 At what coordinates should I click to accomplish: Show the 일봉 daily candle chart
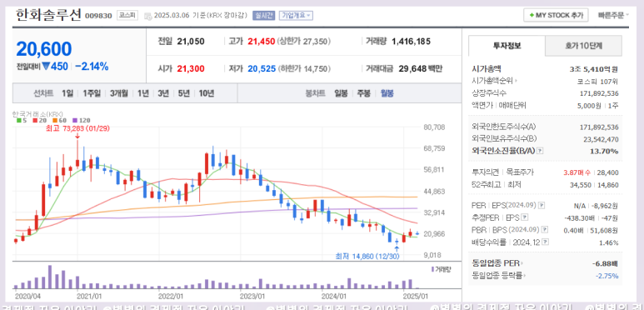tap(341, 93)
